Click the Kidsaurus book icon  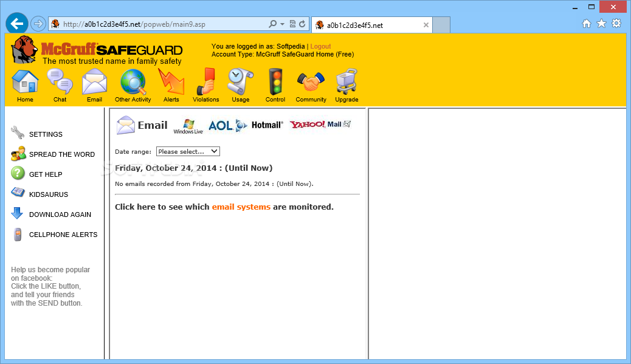point(18,193)
